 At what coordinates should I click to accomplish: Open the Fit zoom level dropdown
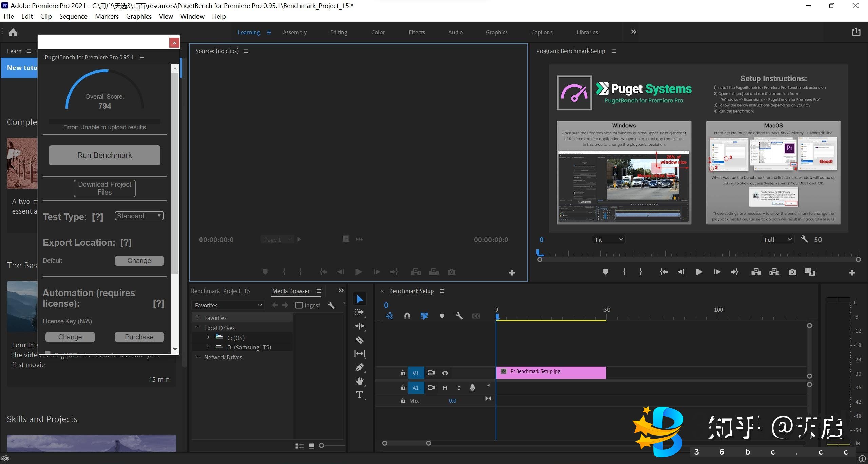coord(609,239)
